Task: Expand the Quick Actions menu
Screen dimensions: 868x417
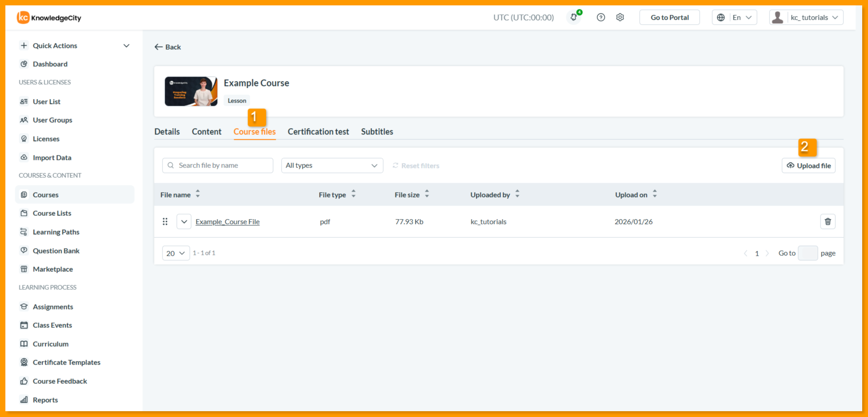Action: point(75,46)
